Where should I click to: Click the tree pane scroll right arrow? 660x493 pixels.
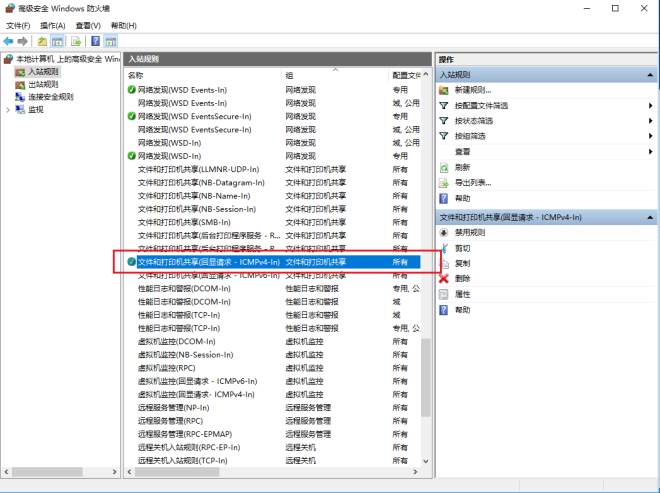(x=114, y=472)
